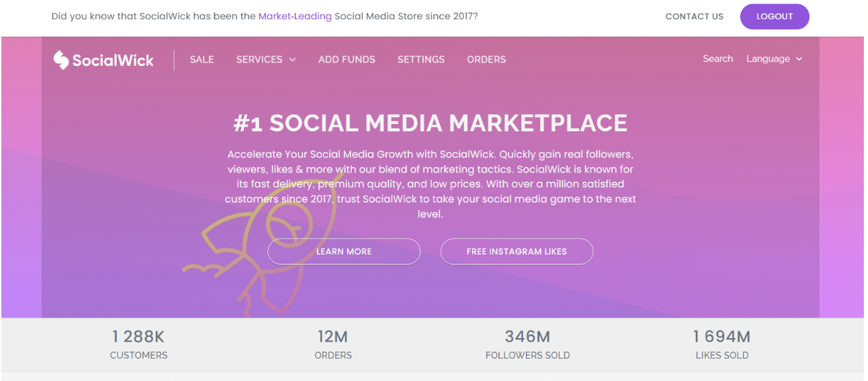This screenshot has width=868, height=381.
Task: Click the 12M ORDERS stat
Action: coord(333,344)
